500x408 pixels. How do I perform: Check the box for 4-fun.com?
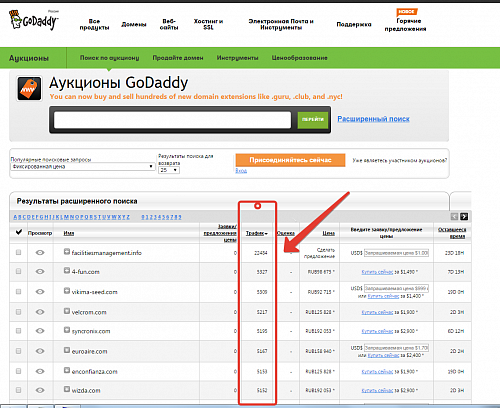(x=18, y=272)
